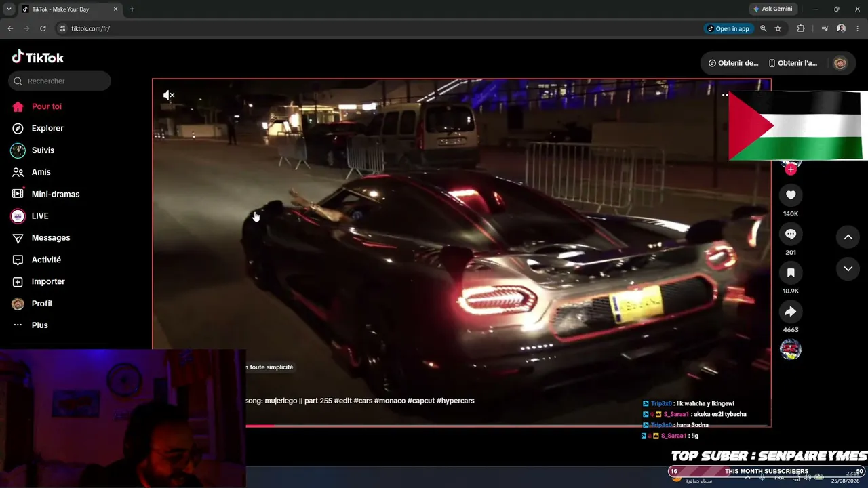Open the video's sound disc
This screenshot has height=488, width=868.
(791, 349)
